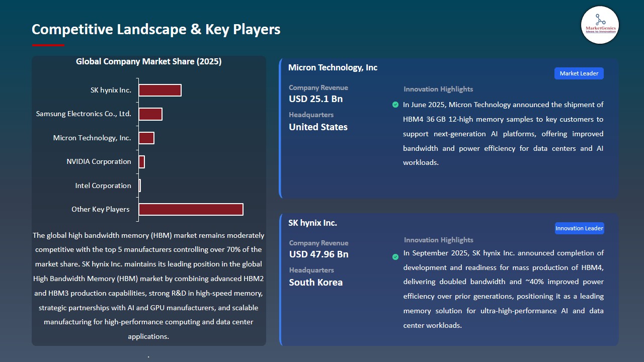Expand the SK hynix Inc. company card
The image size is (644, 362).
(312, 222)
